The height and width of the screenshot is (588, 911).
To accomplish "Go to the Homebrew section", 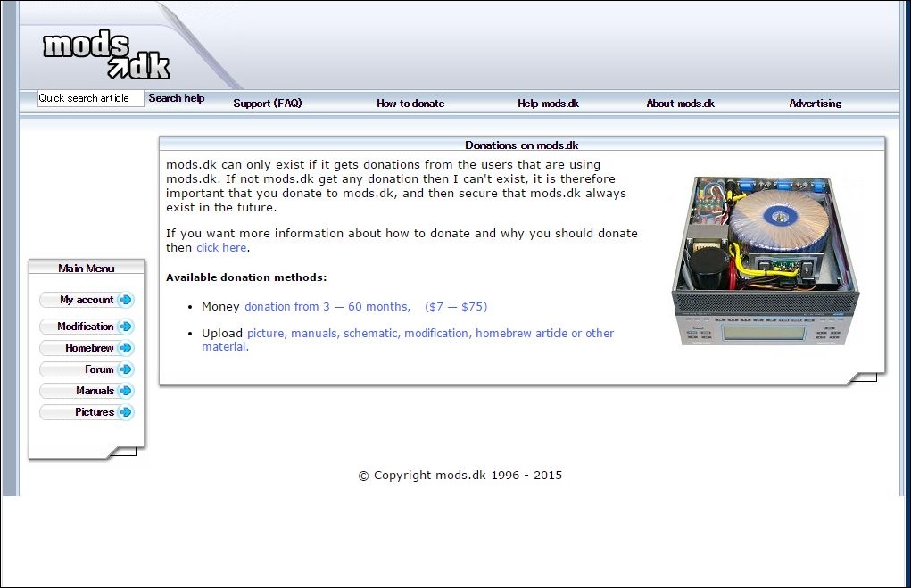I will coord(87,348).
